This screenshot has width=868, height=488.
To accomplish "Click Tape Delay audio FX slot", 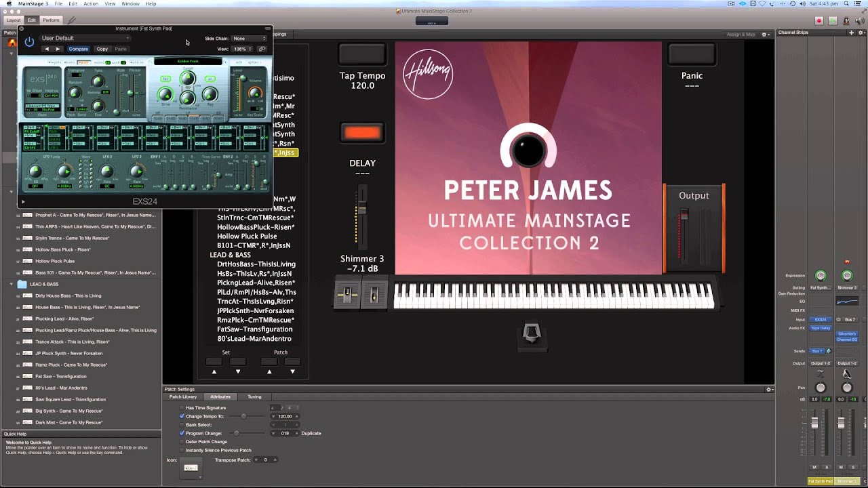I will pyautogui.click(x=821, y=328).
